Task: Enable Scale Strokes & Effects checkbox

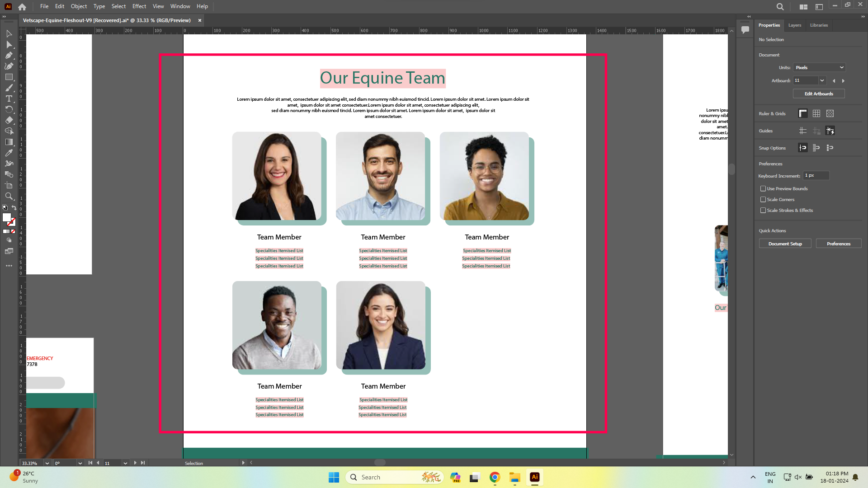Action: tap(763, 210)
